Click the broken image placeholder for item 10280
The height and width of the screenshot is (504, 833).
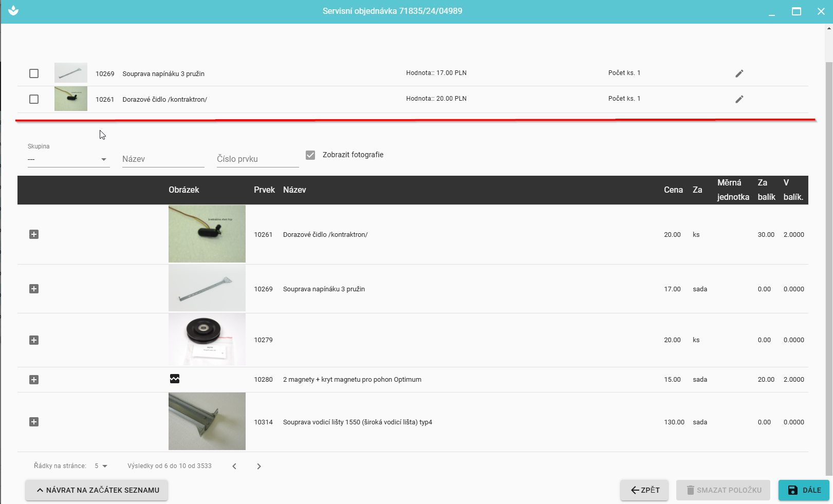point(175,379)
